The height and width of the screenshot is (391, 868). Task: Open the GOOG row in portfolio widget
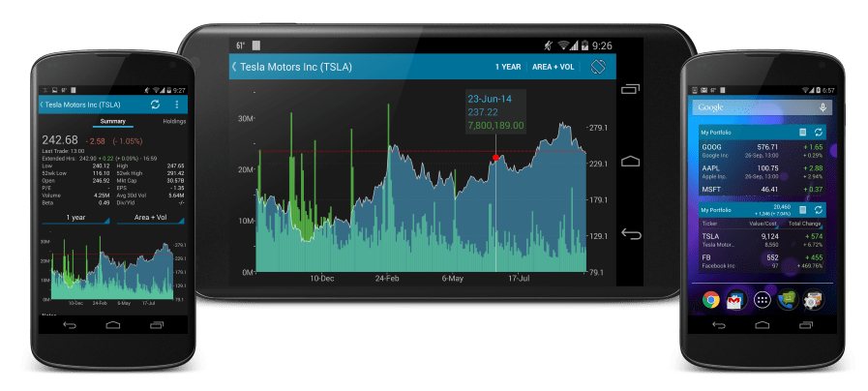click(x=762, y=151)
